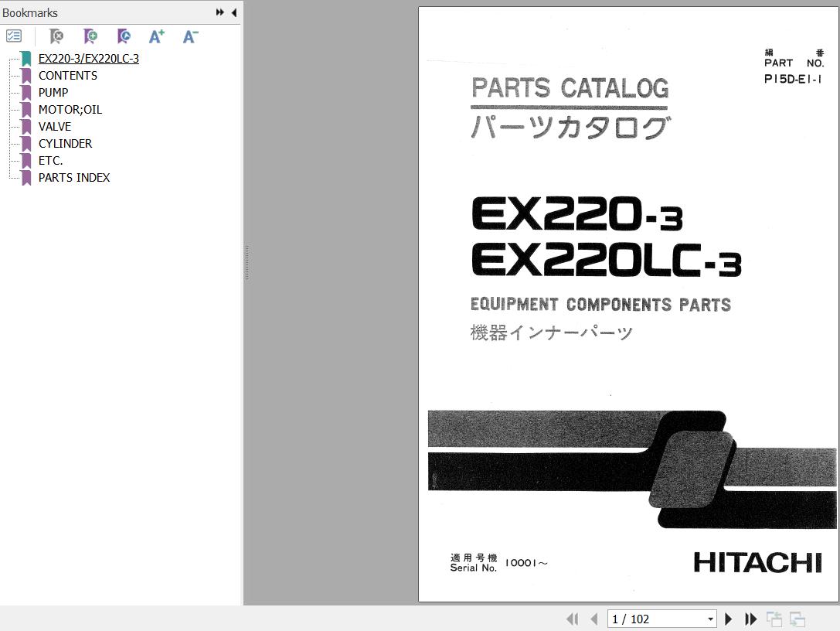The width and height of the screenshot is (840, 631).
Task: Collapse bookmarks panel with left arrow
Action: (x=234, y=12)
